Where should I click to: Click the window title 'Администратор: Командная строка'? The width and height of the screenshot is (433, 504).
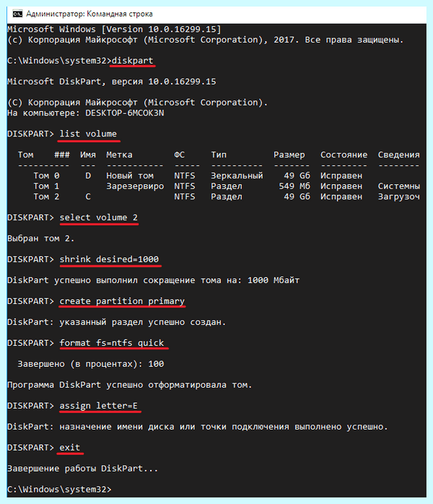pos(89,14)
